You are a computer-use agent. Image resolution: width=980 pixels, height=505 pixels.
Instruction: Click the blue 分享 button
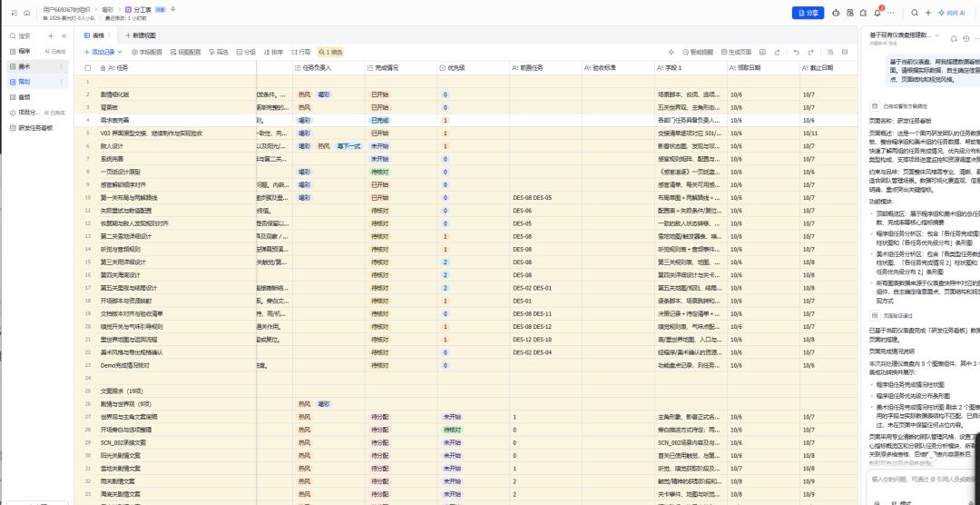tap(808, 13)
